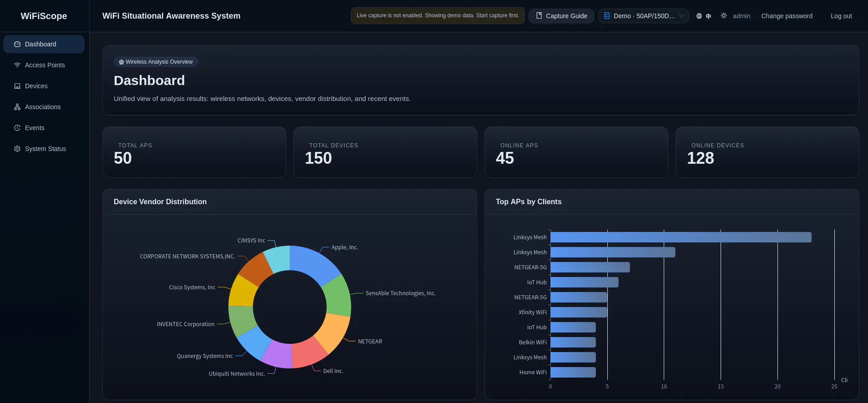Click the System Status gear icon

[17, 149]
